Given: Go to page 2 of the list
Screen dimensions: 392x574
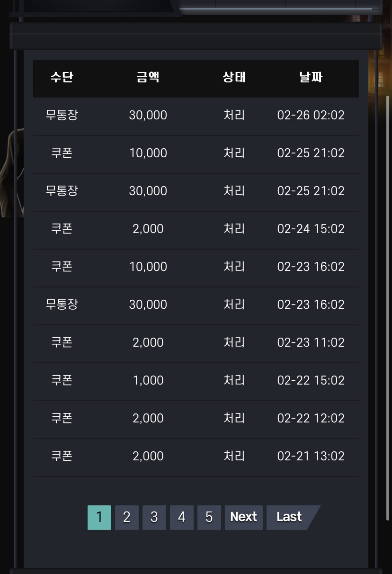Looking at the screenshot, I should tap(126, 517).
